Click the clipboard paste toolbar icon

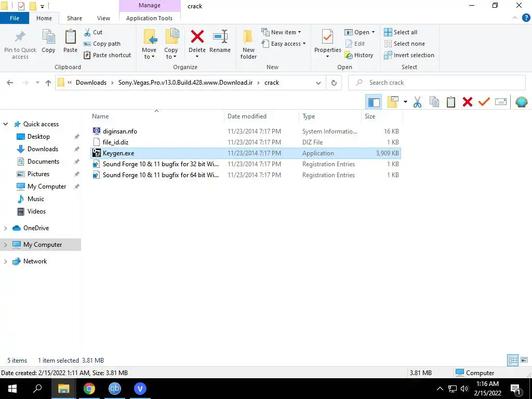click(x=450, y=102)
